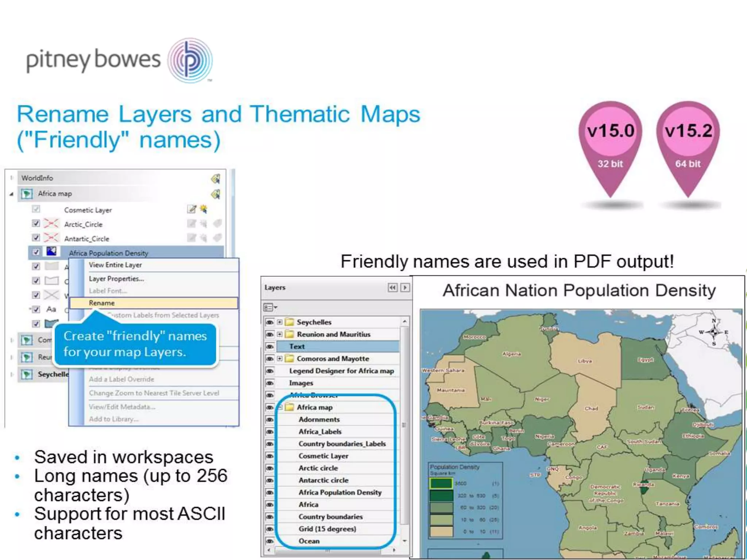Screen dimensions: 747x560
Task: Hide the Seychelles PDF layer eye
Action: (270, 322)
